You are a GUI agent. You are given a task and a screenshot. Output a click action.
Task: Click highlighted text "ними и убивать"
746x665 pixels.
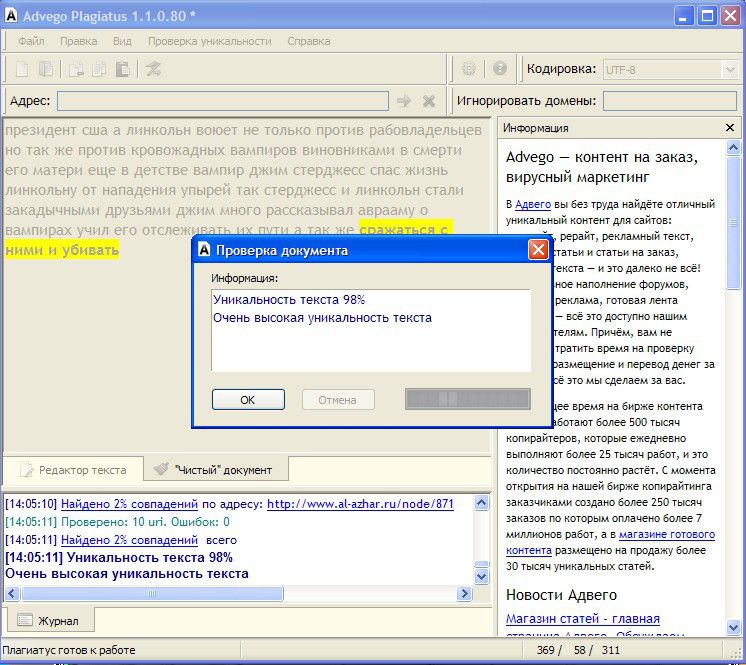pos(62,250)
